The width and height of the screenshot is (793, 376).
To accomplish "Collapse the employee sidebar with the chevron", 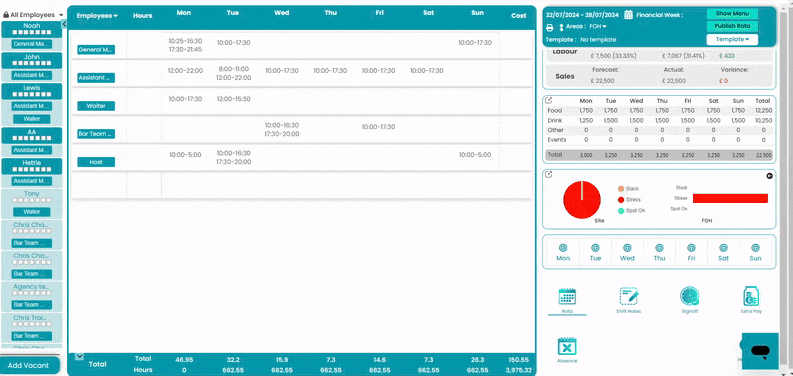I will (64, 24).
